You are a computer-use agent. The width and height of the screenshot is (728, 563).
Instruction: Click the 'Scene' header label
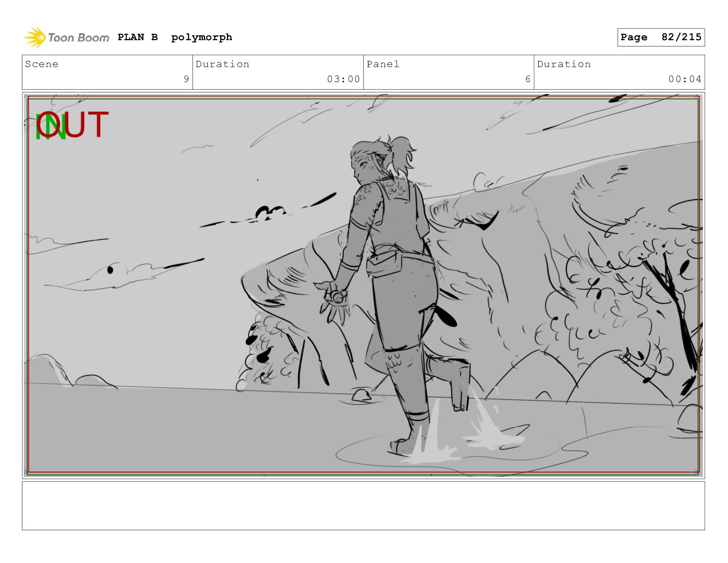tap(41, 64)
